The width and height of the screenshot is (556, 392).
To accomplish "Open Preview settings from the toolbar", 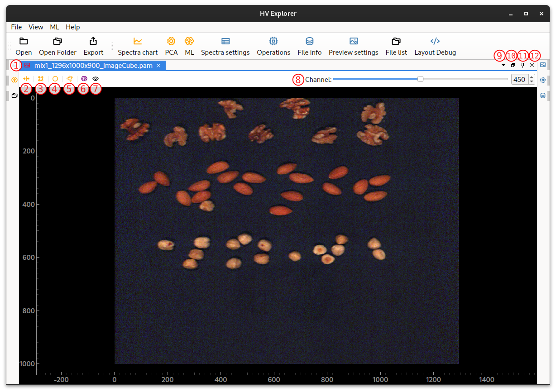I will (354, 47).
